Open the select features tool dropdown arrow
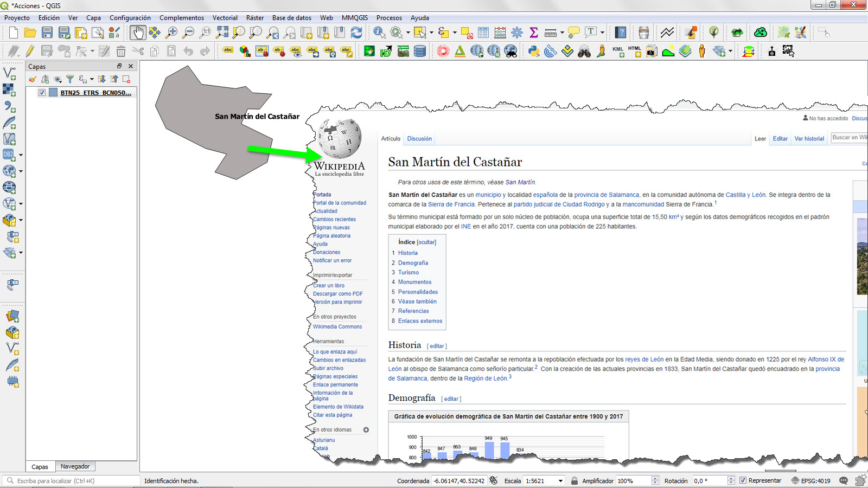The width and height of the screenshot is (868, 488). (431, 33)
